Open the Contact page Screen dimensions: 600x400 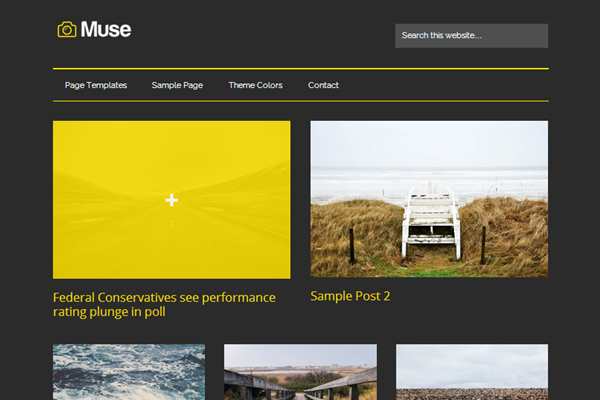(x=323, y=85)
